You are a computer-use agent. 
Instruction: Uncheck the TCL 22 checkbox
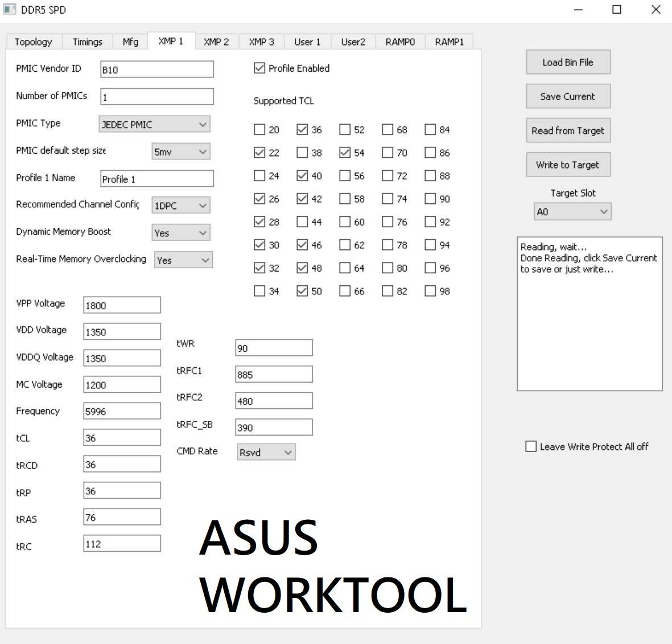pyautogui.click(x=259, y=153)
